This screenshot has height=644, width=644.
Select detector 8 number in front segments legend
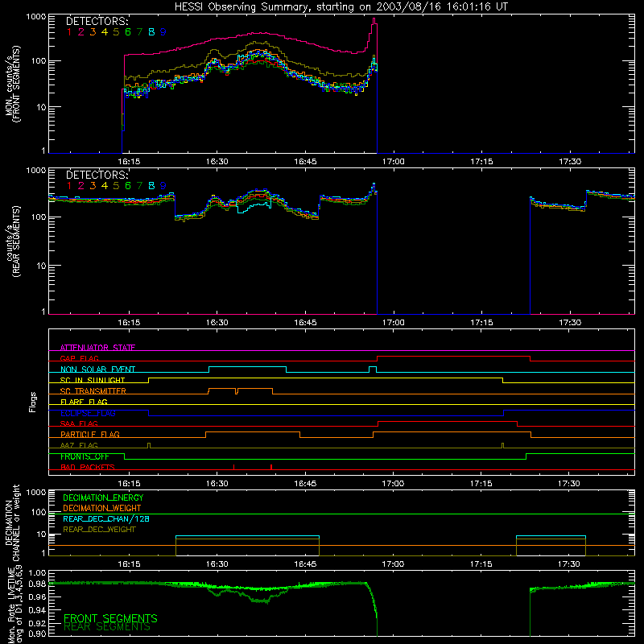[151, 32]
